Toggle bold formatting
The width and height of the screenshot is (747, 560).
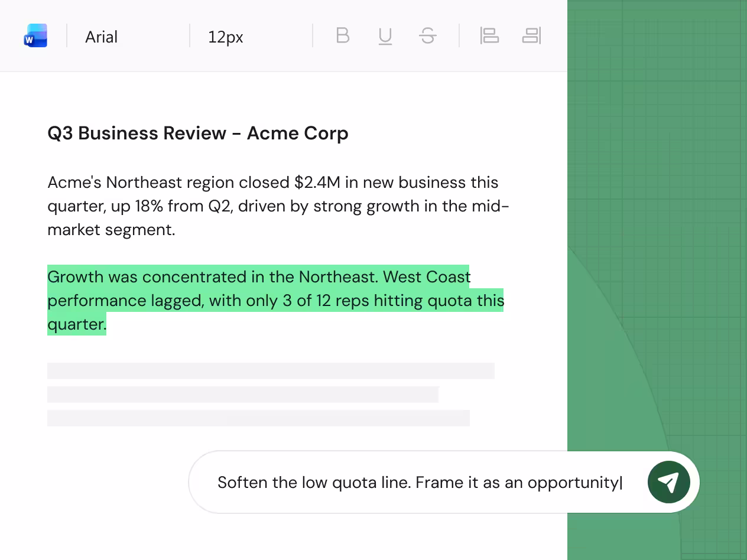[x=343, y=36]
